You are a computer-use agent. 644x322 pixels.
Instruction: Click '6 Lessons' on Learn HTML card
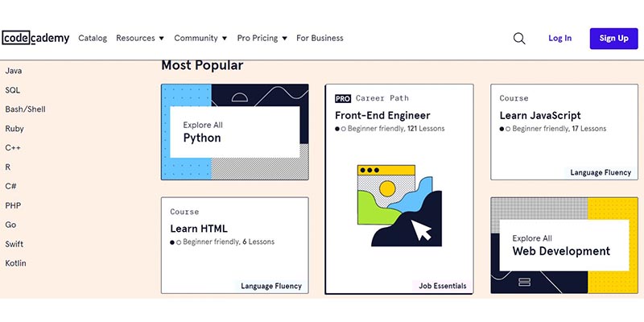point(258,242)
